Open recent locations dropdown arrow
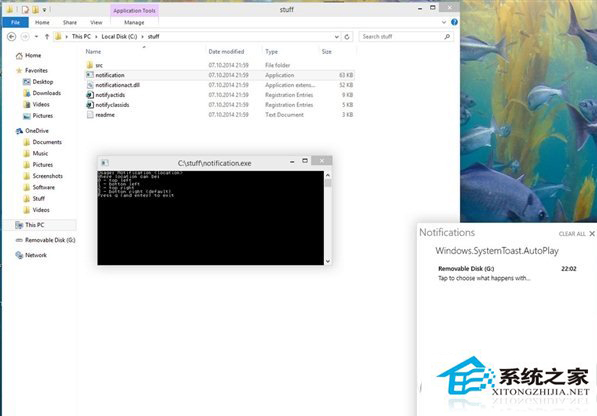Screen dimensions: 597x416 pyautogui.click(x=36, y=37)
